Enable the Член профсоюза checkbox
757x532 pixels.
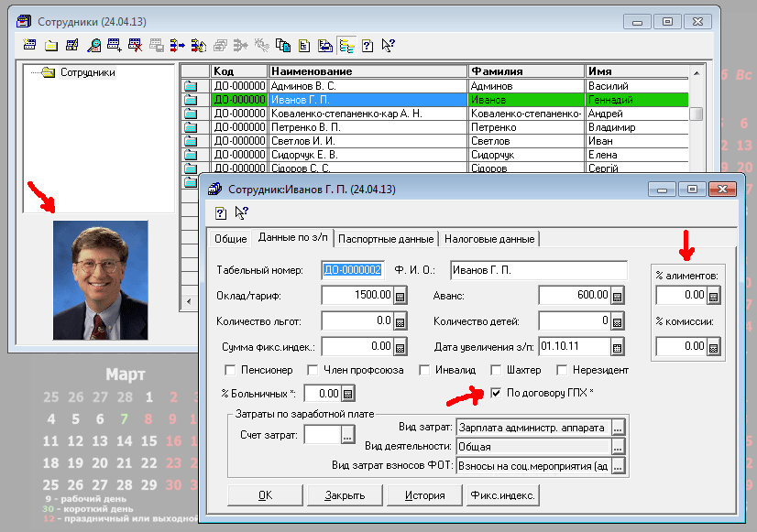(x=313, y=371)
